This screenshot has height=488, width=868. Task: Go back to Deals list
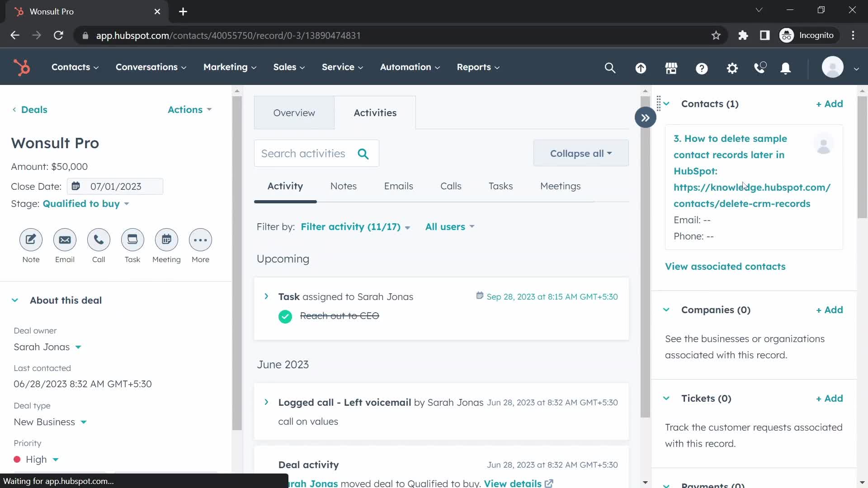coord(30,110)
